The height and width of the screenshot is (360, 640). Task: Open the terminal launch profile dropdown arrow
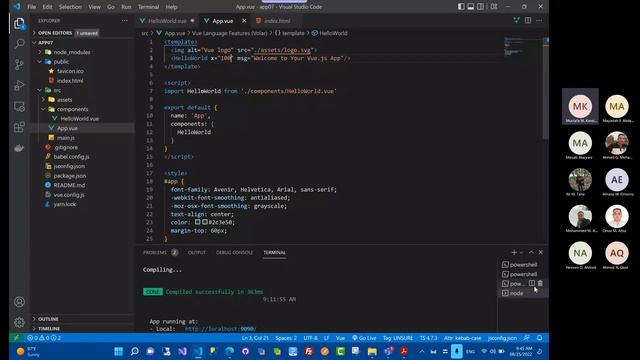tap(521, 253)
